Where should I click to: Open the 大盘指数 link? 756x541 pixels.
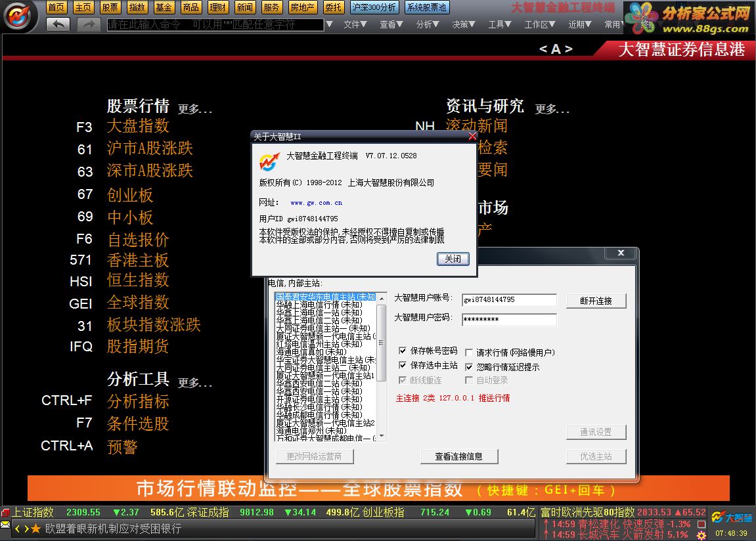coord(138,126)
